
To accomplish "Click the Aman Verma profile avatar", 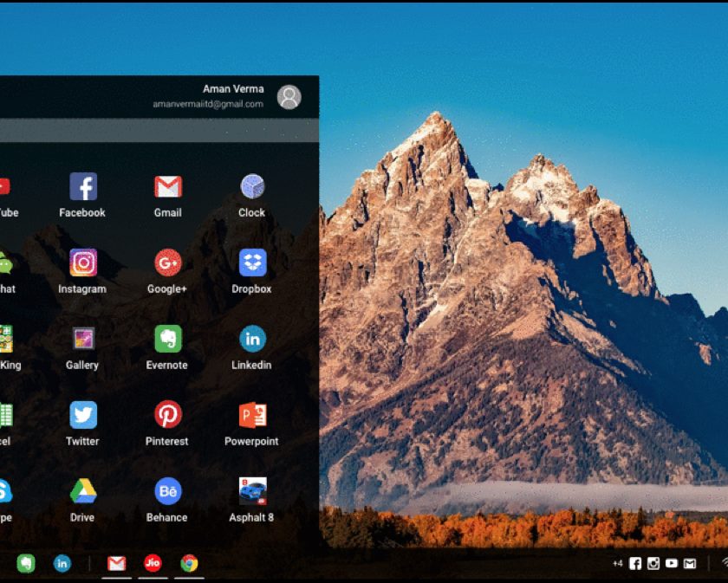I will click(289, 97).
